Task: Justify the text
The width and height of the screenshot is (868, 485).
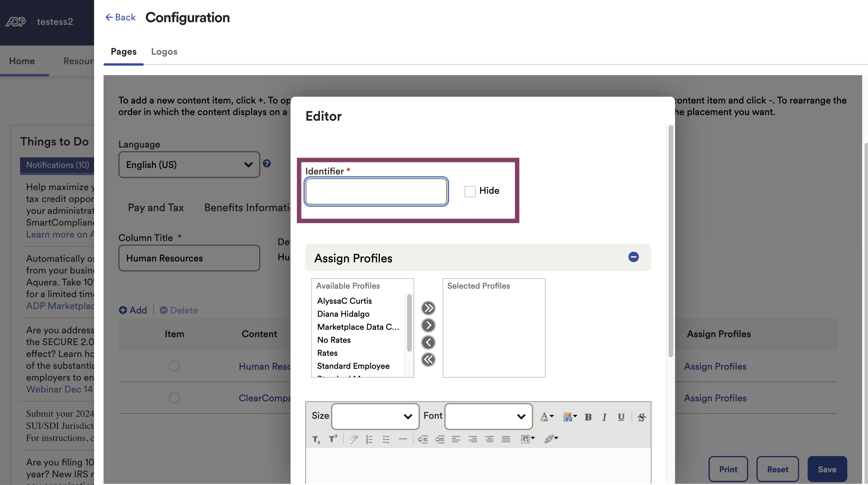Action: 506,439
